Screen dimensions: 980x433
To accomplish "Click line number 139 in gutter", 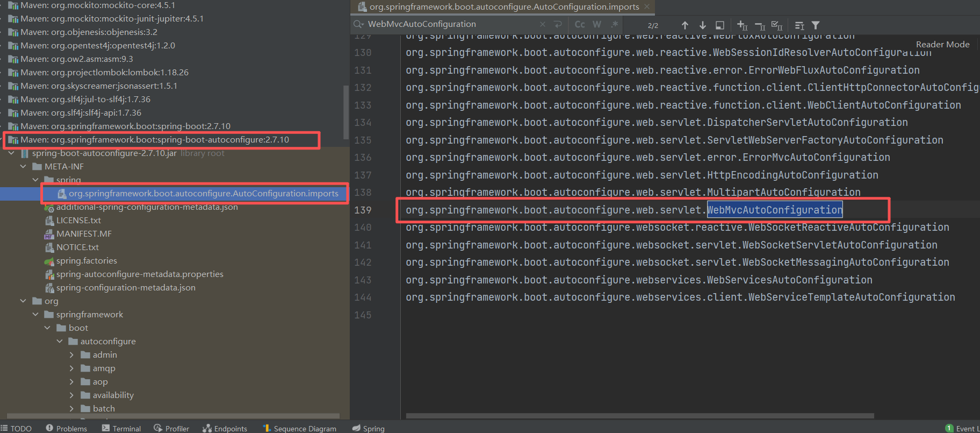I will click(363, 210).
